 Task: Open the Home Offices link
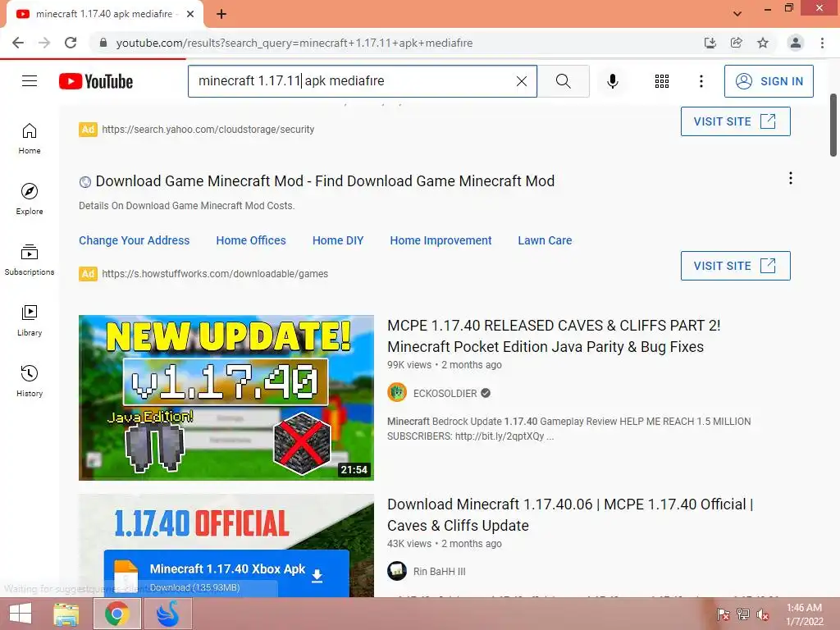point(251,240)
